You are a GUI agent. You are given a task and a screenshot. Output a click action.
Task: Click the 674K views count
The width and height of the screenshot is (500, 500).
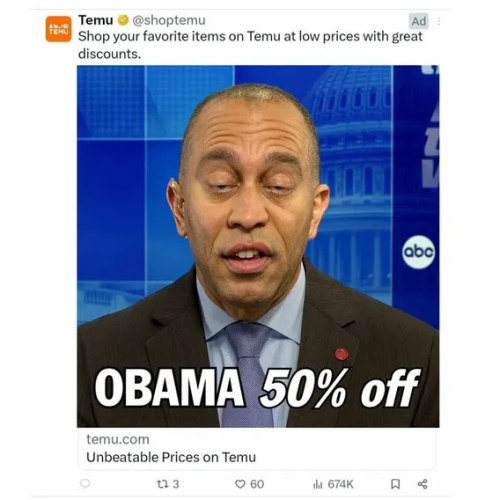click(340, 484)
